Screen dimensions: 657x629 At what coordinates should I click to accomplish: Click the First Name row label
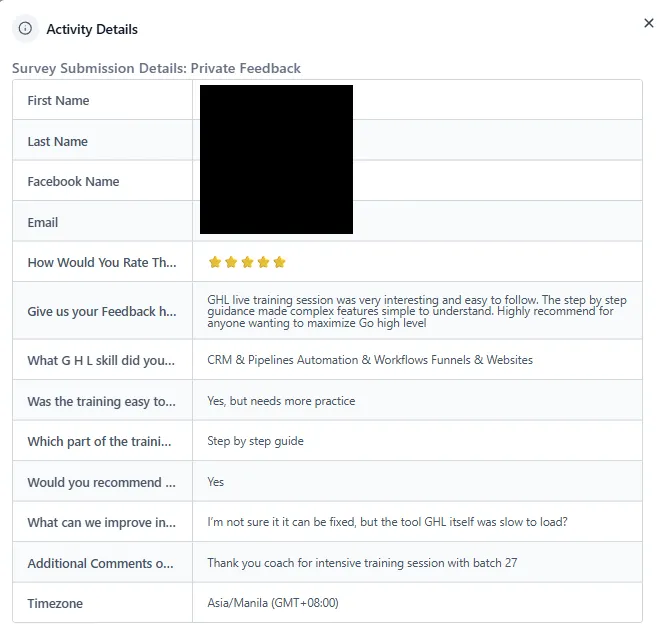[x=58, y=101]
